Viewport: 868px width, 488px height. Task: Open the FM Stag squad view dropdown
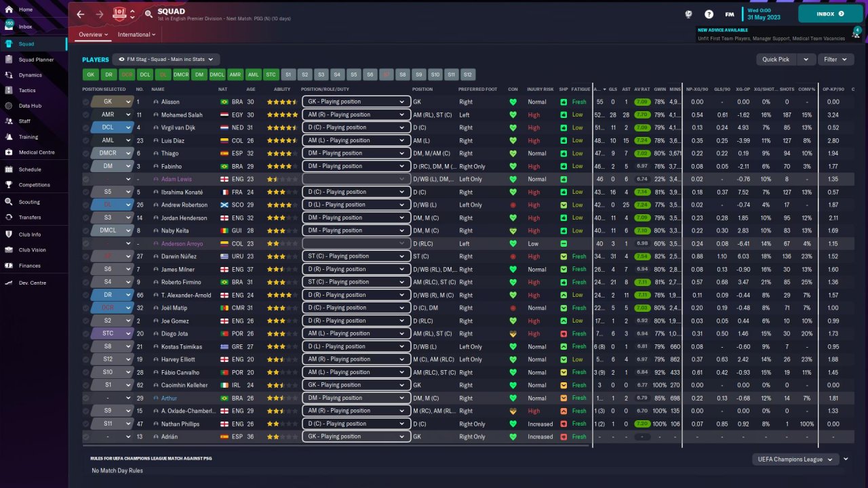[167, 60]
